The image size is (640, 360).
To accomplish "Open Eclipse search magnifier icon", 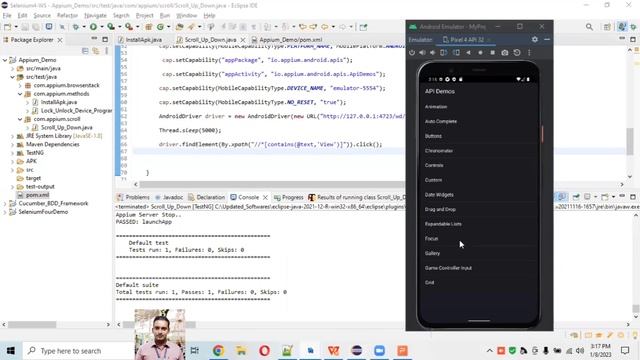I will (589, 27).
